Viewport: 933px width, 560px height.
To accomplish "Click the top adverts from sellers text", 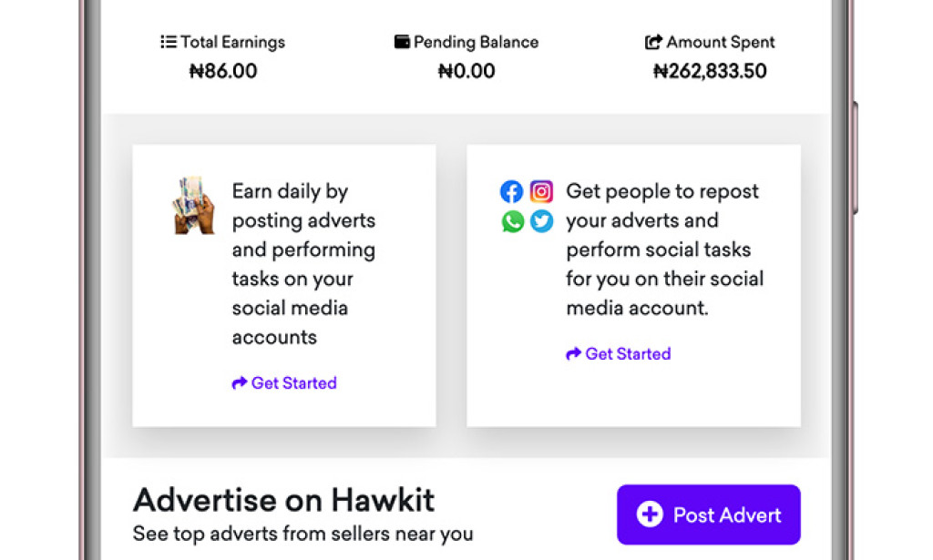I will [x=302, y=535].
